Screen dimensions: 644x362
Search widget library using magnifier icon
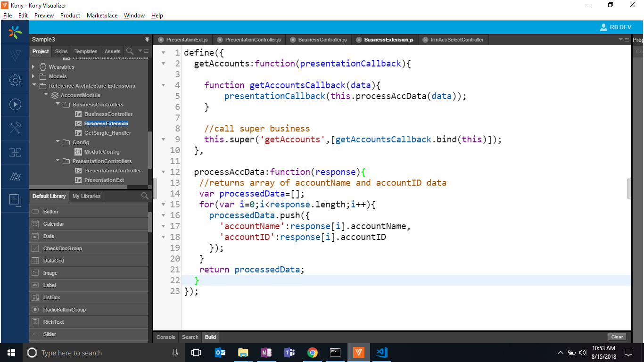click(x=145, y=196)
